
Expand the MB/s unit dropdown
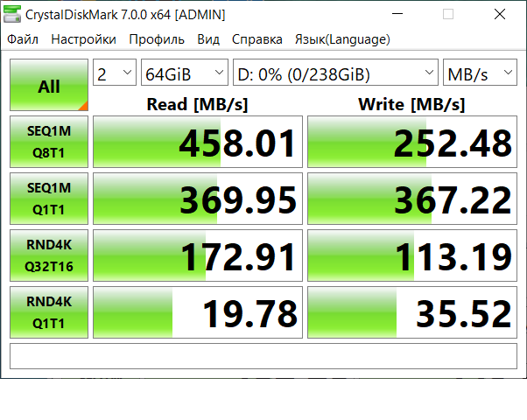pyautogui.click(x=480, y=73)
